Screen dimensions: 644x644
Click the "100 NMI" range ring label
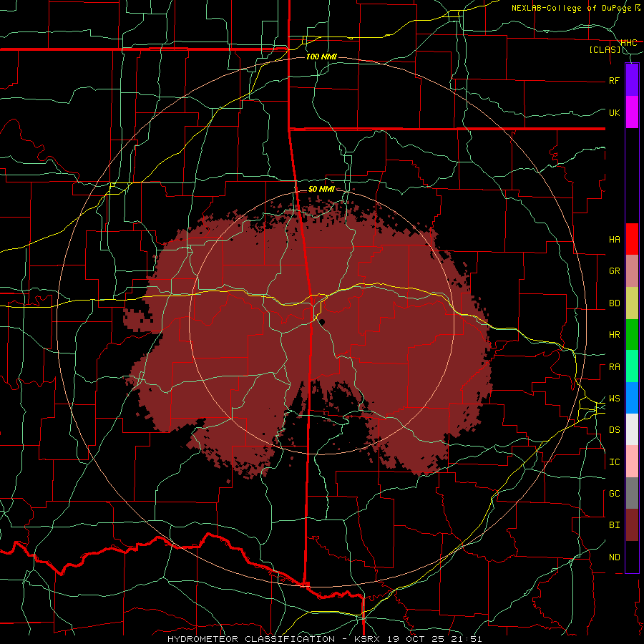[321, 57]
